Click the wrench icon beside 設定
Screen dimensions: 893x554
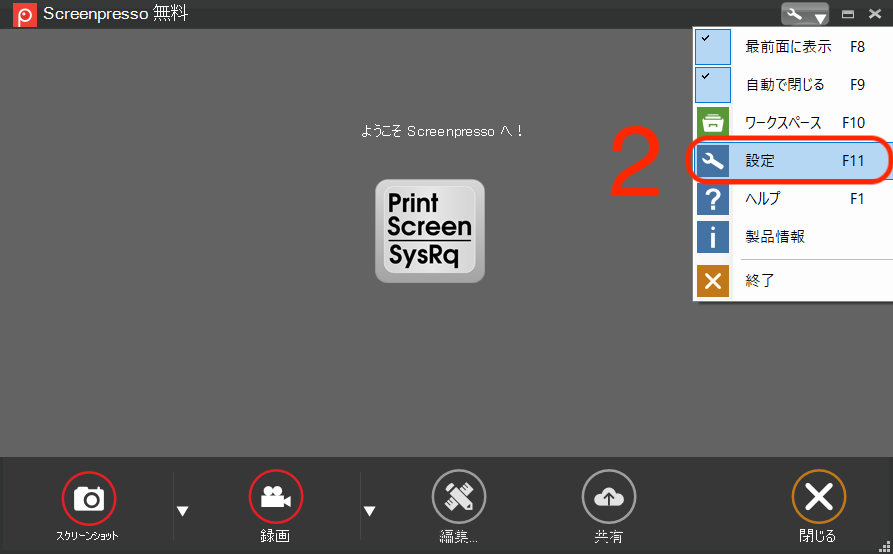tap(712, 161)
